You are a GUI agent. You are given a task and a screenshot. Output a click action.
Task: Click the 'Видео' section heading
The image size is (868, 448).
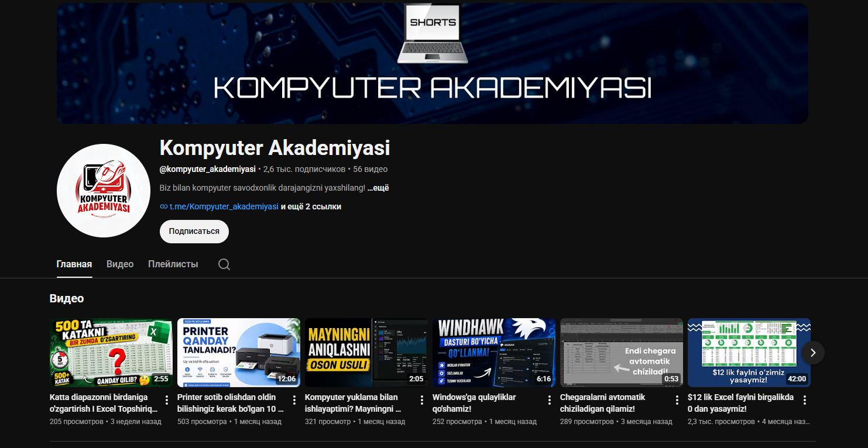pyautogui.click(x=67, y=298)
